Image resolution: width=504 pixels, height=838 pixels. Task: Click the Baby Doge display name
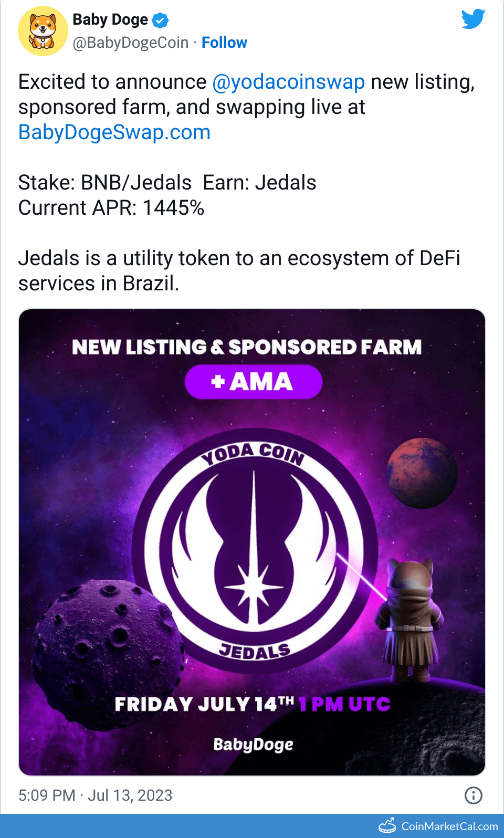click(110, 20)
